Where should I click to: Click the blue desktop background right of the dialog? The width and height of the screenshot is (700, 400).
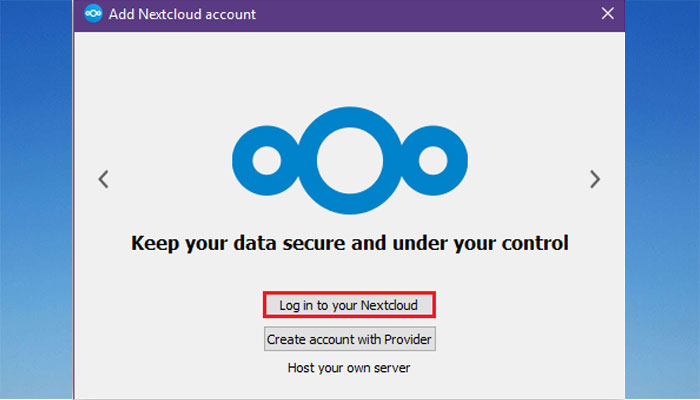(662, 200)
